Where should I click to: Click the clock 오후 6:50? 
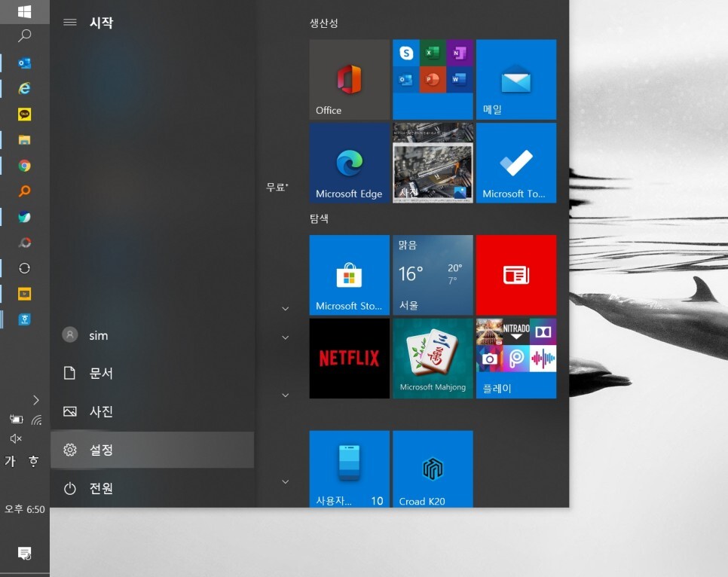pos(25,509)
